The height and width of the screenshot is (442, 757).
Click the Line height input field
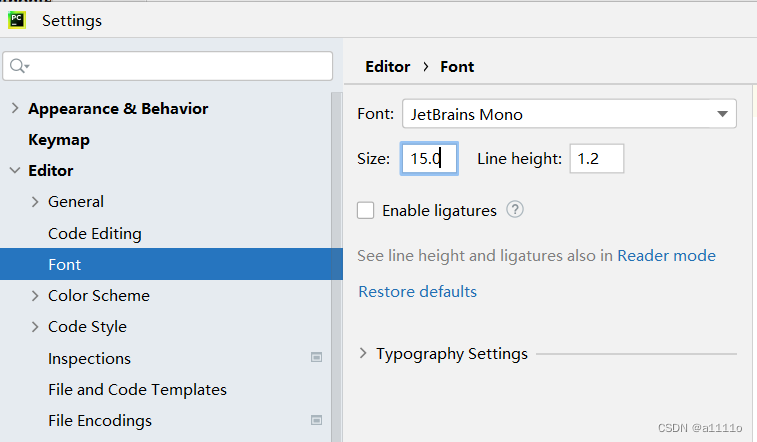597,158
